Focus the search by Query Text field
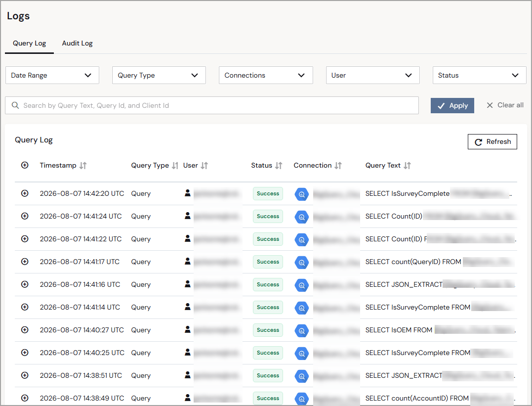The width and height of the screenshot is (532, 406). [x=212, y=105]
